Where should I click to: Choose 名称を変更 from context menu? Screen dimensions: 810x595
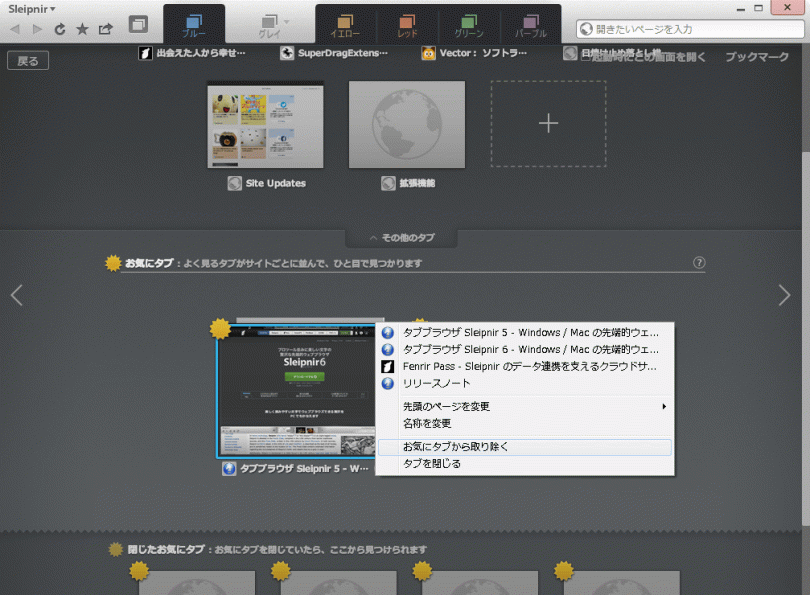(x=525, y=424)
